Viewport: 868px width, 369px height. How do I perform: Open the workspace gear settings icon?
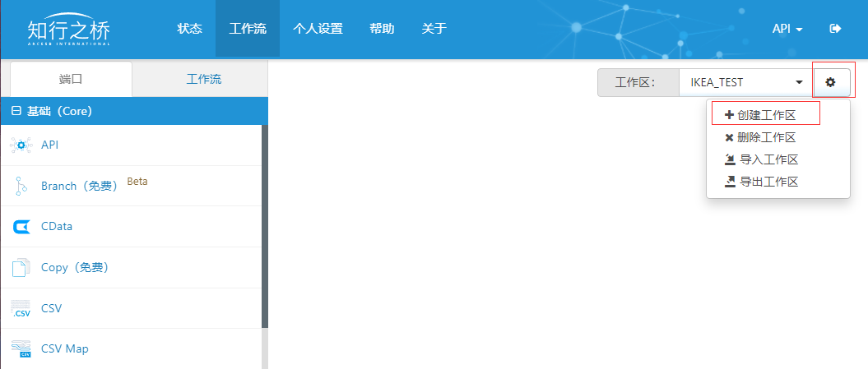[830, 82]
